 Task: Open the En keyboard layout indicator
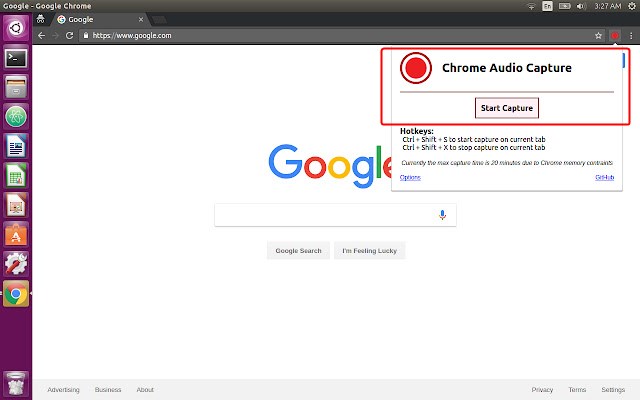coord(547,6)
